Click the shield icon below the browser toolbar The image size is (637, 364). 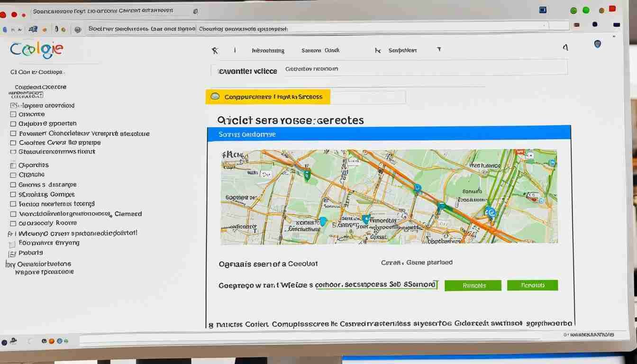[x=597, y=44]
